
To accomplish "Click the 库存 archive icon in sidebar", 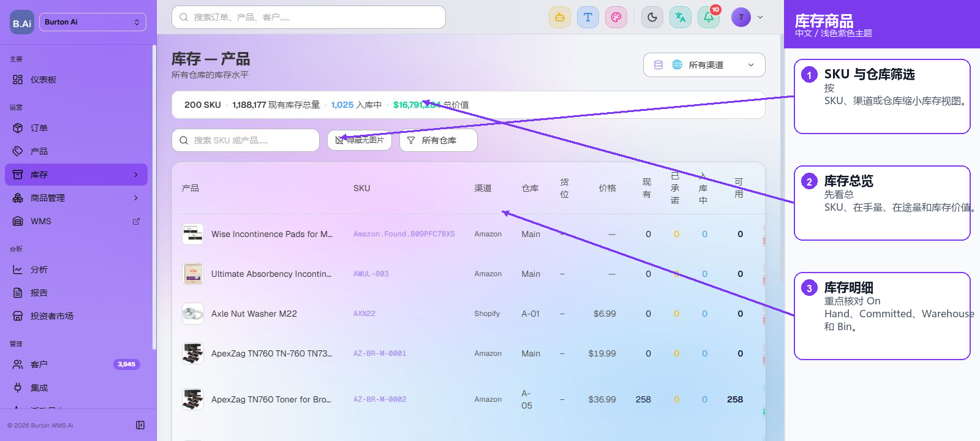I will tap(18, 175).
